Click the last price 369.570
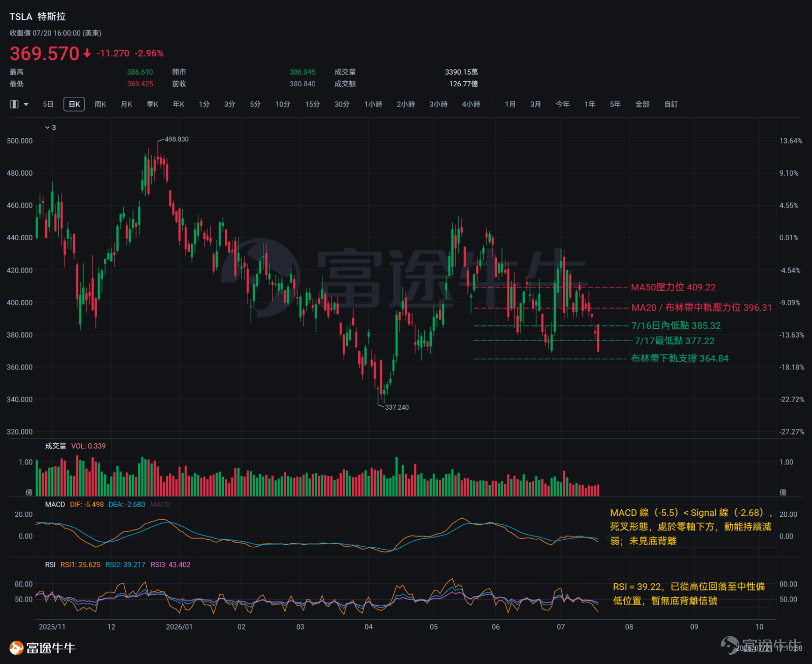 45,53
